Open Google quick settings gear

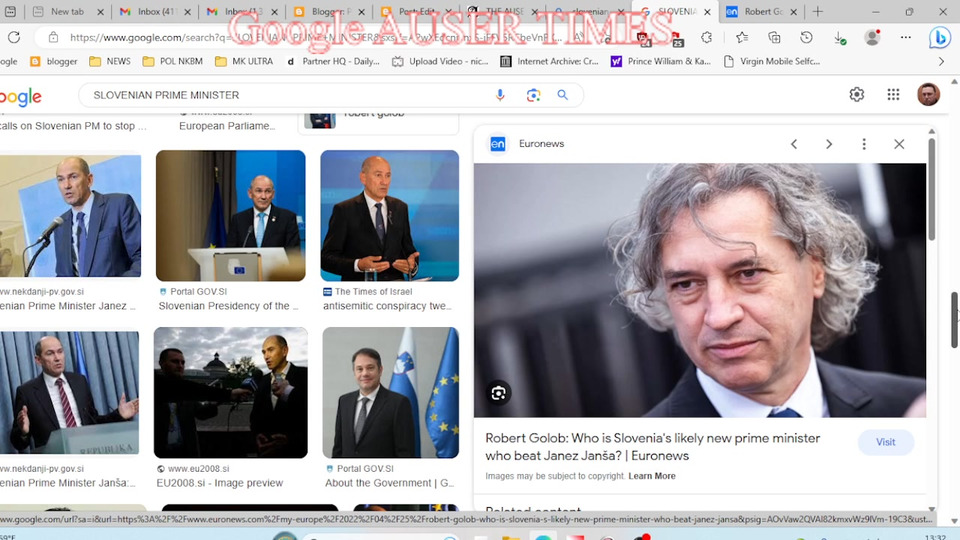click(x=857, y=94)
